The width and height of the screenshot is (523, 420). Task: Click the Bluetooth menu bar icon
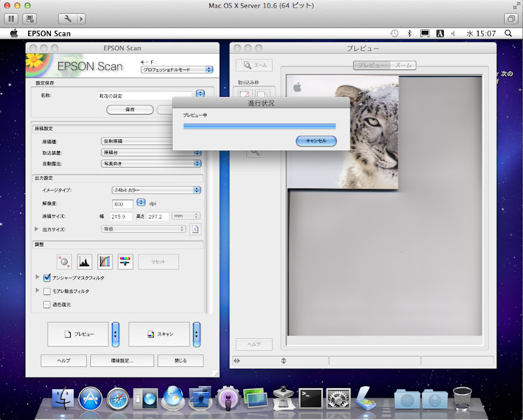point(410,33)
